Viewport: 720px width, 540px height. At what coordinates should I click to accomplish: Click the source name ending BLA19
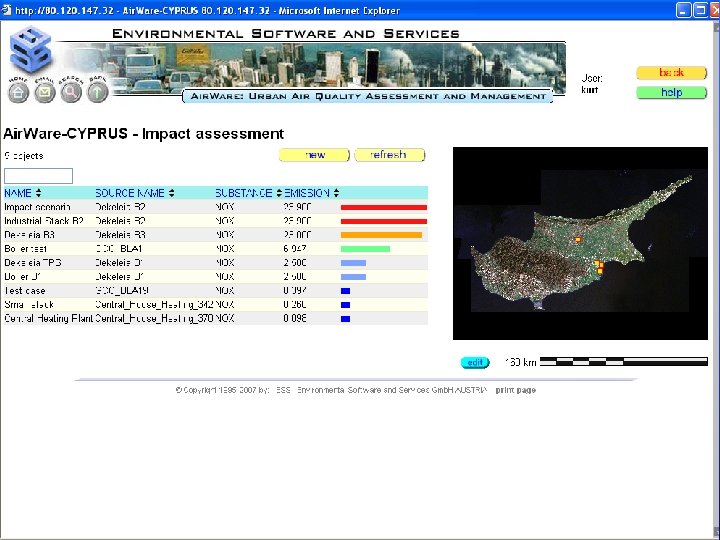coord(122,291)
